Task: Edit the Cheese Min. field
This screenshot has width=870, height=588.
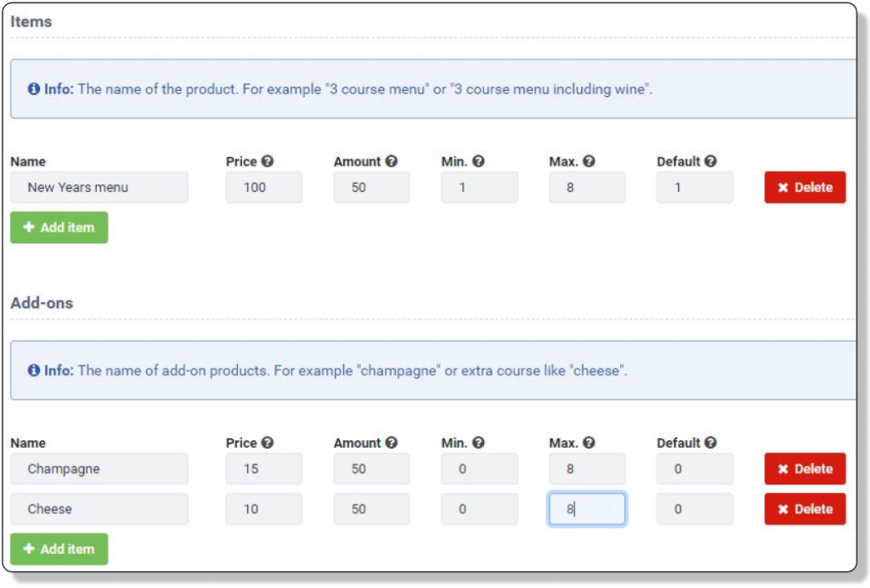Action: (x=479, y=509)
